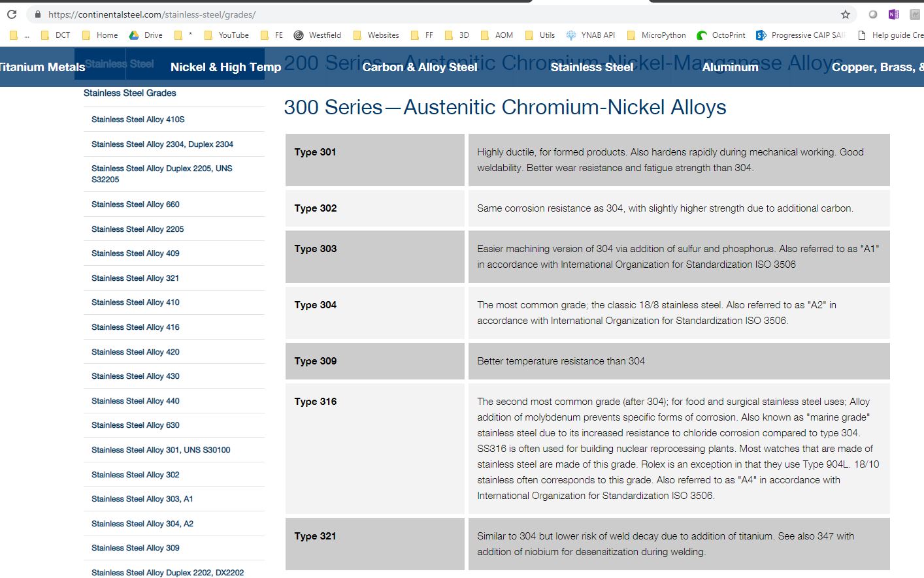The height and width of the screenshot is (578, 924).
Task: Select the Type 301 table cell
Action: pos(375,160)
